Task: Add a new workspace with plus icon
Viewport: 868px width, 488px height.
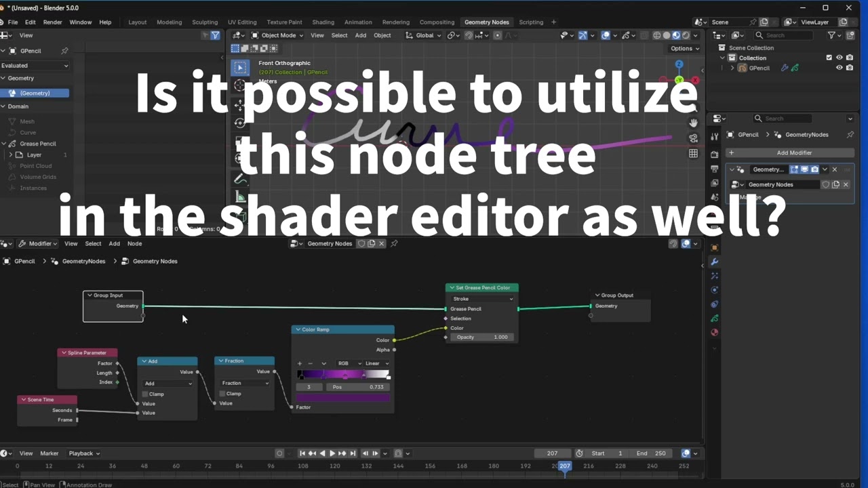Action: (x=553, y=22)
